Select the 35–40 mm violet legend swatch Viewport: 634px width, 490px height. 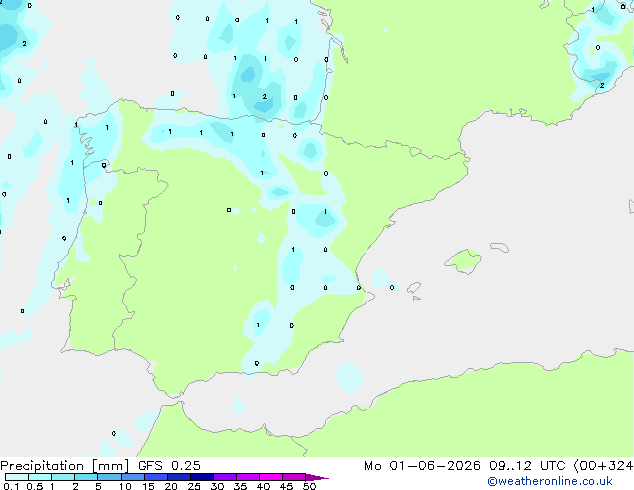point(247,477)
